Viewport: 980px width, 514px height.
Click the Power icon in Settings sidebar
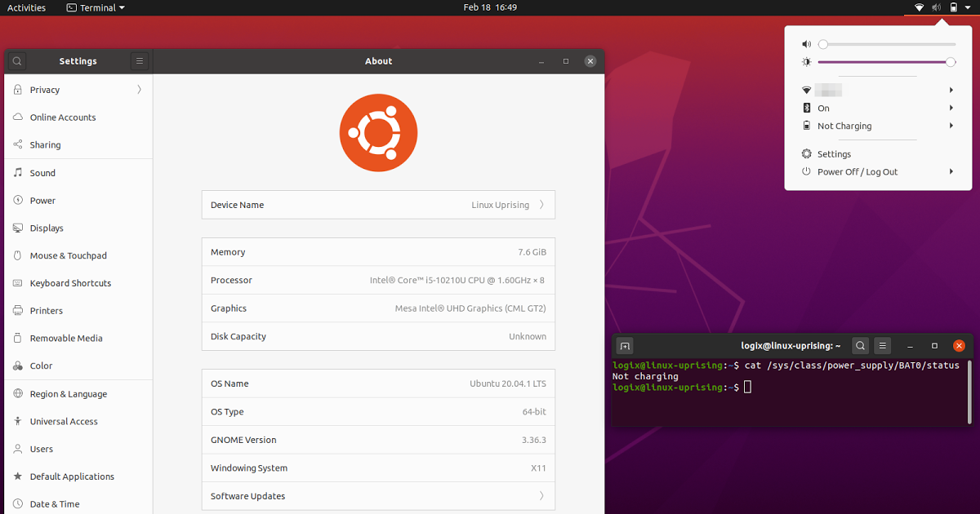(18, 201)
